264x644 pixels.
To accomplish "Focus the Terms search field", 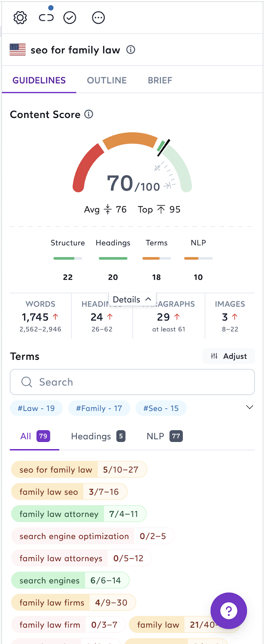I will 132,382.
